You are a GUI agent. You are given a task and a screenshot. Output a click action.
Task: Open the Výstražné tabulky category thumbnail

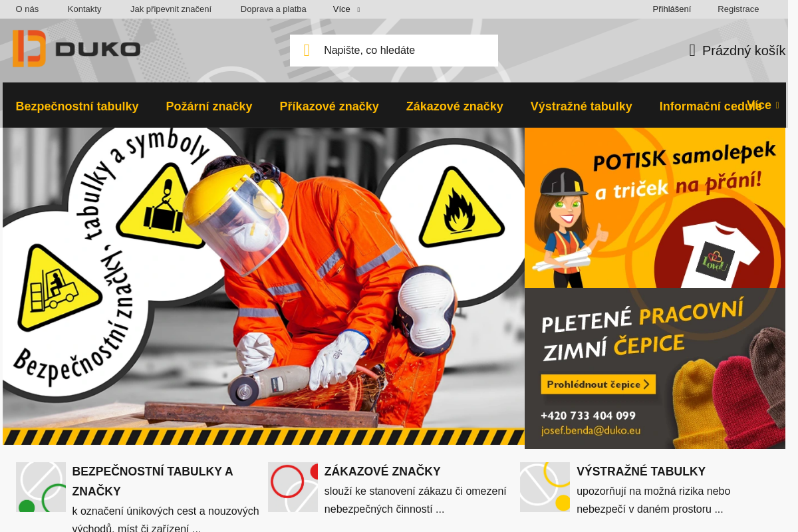tap(545, 487)
